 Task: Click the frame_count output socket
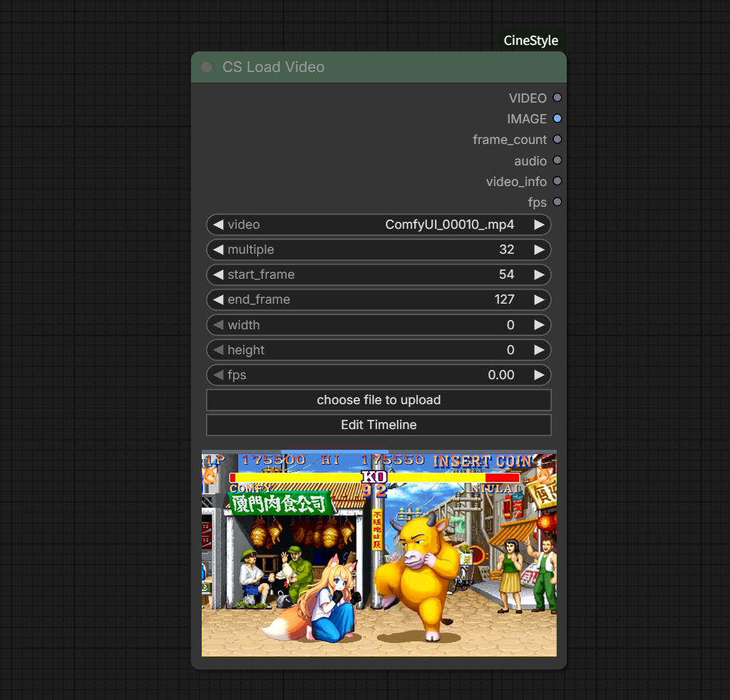tap(557, 139)
